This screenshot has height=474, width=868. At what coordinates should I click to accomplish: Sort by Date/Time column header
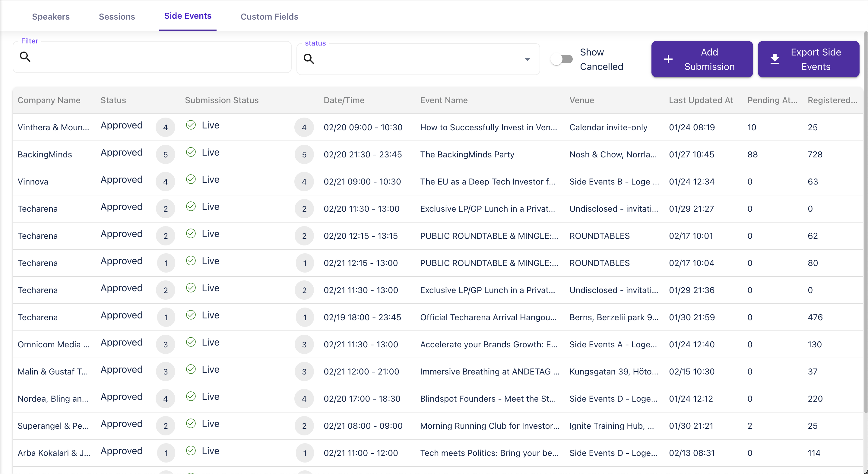click(344, 100)
